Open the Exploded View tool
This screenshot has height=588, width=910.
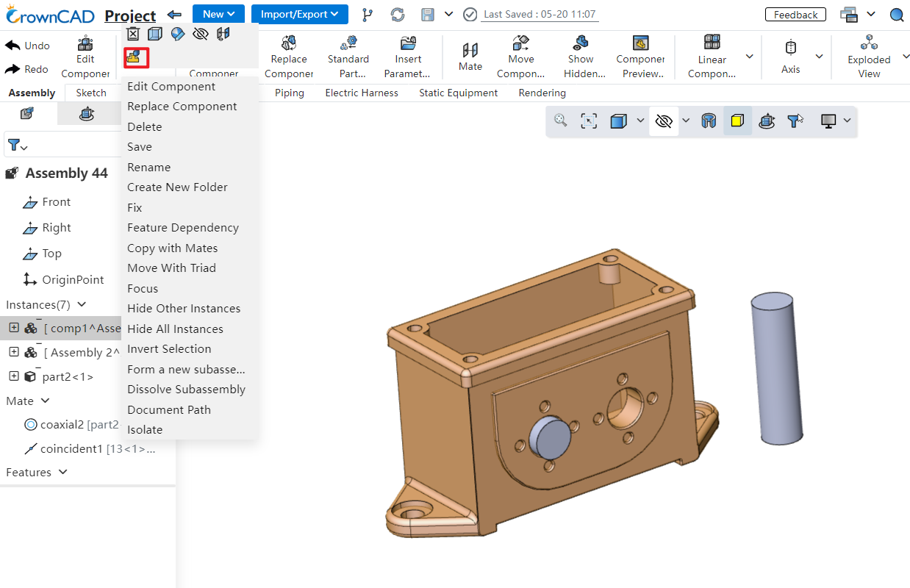click(x=869, y=57)
